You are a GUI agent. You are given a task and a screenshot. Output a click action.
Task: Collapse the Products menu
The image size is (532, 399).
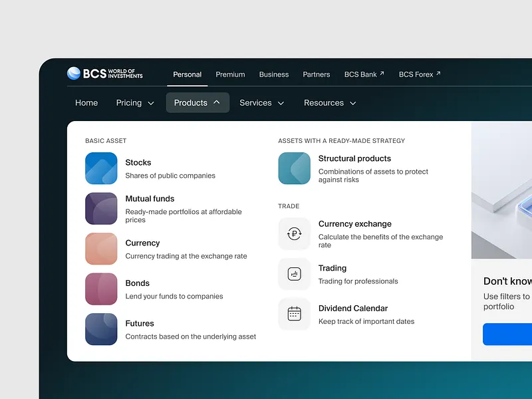[197, 102]
